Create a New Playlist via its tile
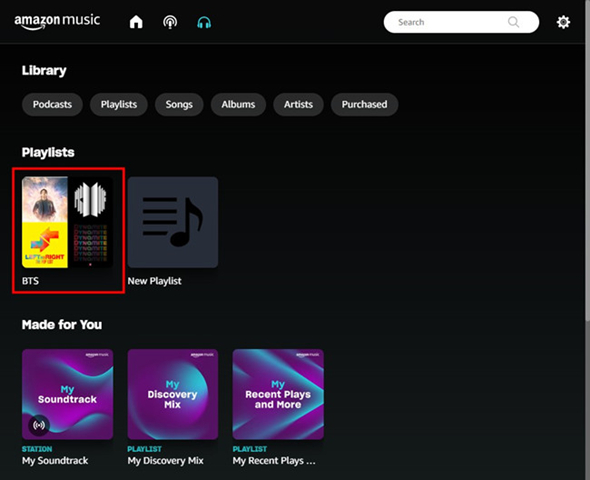The image size is (590, 480). click(173, 222)
